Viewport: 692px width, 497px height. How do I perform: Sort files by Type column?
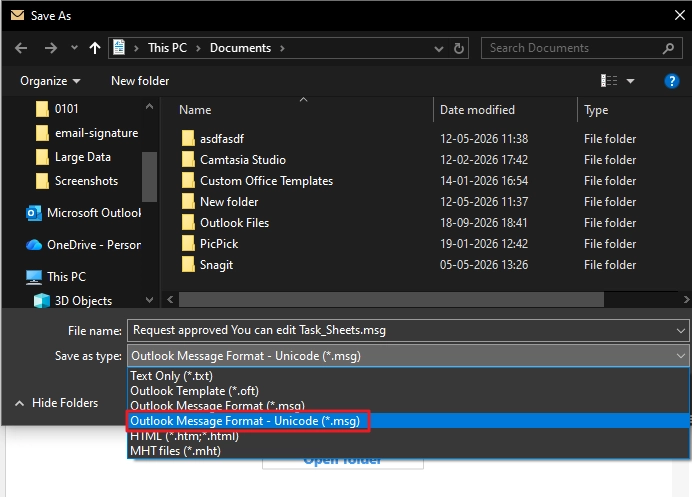[596, 109]
